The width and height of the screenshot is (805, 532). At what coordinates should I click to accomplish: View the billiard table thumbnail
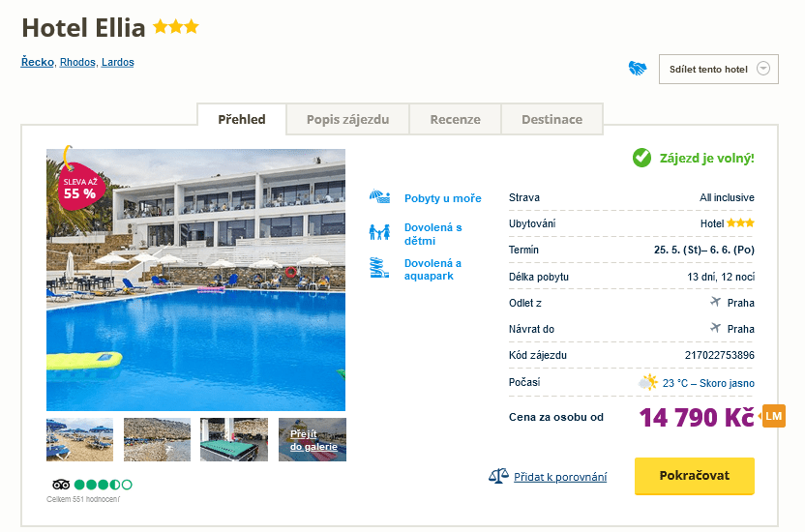click(x=234, y=439)
